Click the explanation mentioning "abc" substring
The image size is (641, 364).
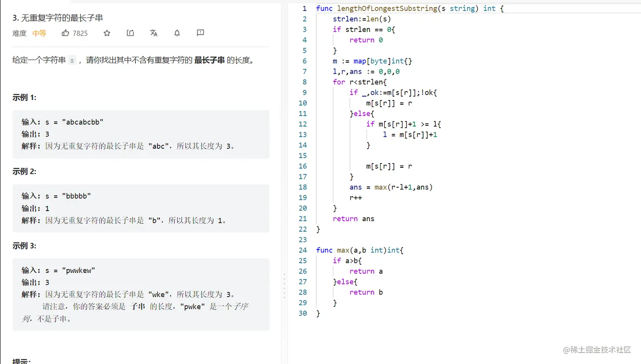[128, 146]
